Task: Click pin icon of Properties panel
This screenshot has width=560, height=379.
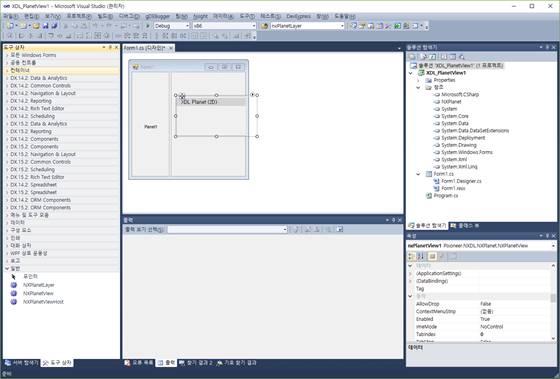Action: point(547,236)
